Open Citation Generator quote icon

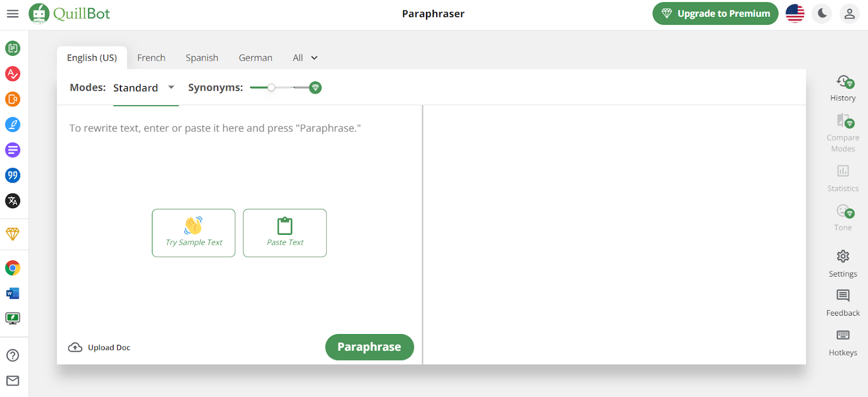(x=12, y=175)
